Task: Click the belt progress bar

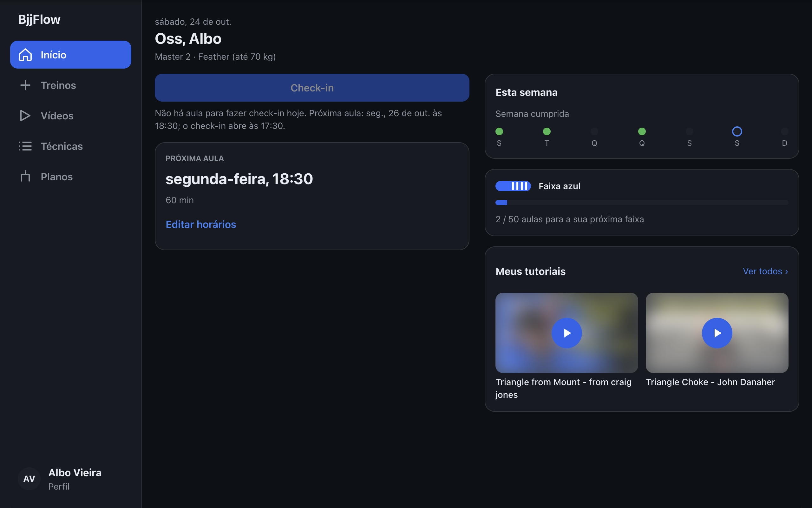Action: pyautogui.click(x=642, y=202)
